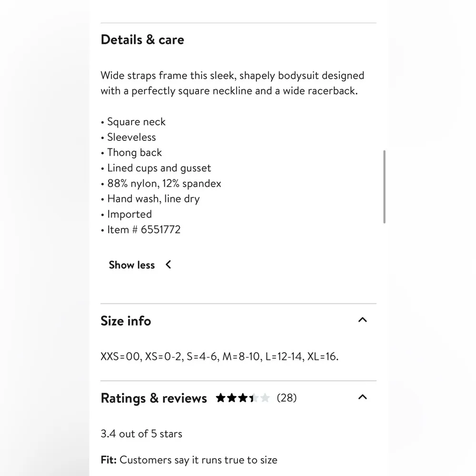The image size is (476, 476).
Task: Open the (28) reviews count link
Action: click(x=287, y=398)
